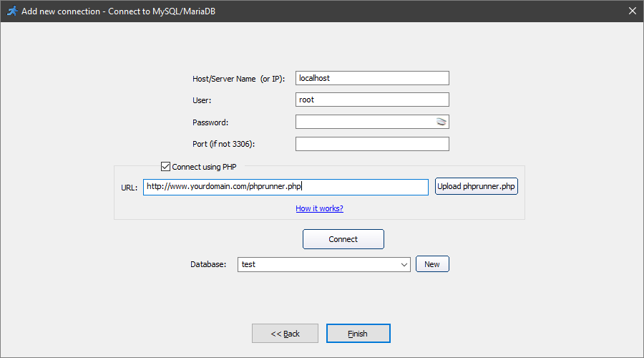Click the Host/Server Name input field
Viewport: 644px width, 358px height.
(x=372, y=78)
